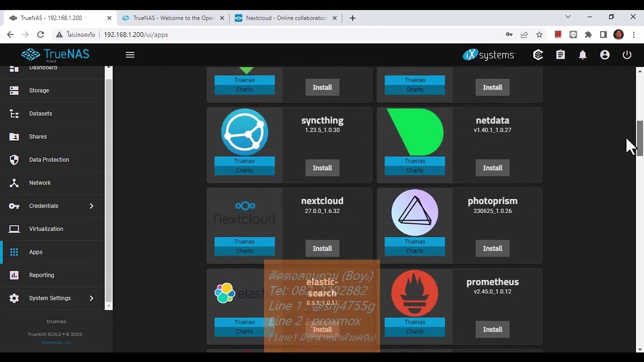Open Datasets in the sidebar
The image size is (644, 362).
(52, 114)
